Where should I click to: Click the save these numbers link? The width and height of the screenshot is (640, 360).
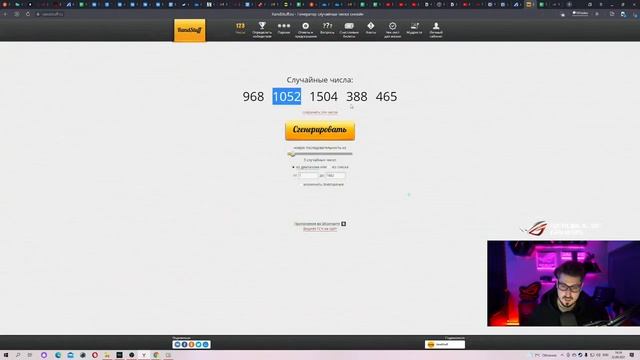(320, 112)
